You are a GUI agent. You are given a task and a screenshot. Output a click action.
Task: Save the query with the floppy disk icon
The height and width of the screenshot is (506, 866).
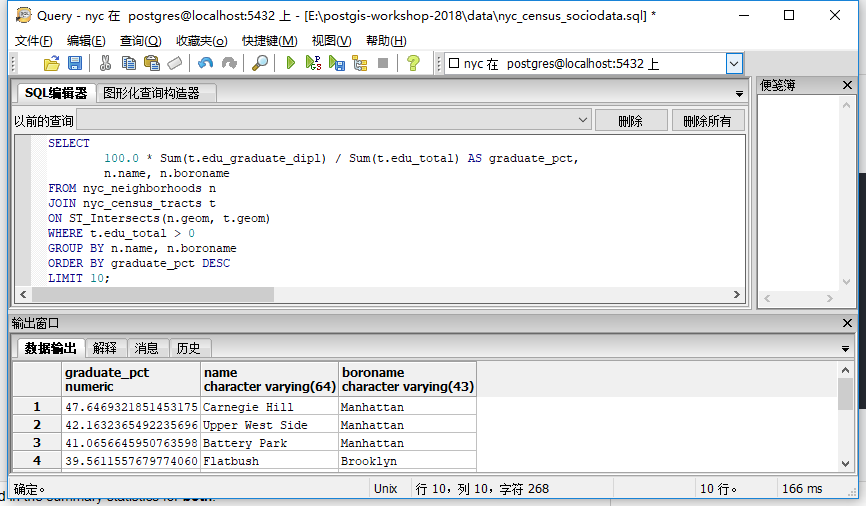tap(75, 64)
